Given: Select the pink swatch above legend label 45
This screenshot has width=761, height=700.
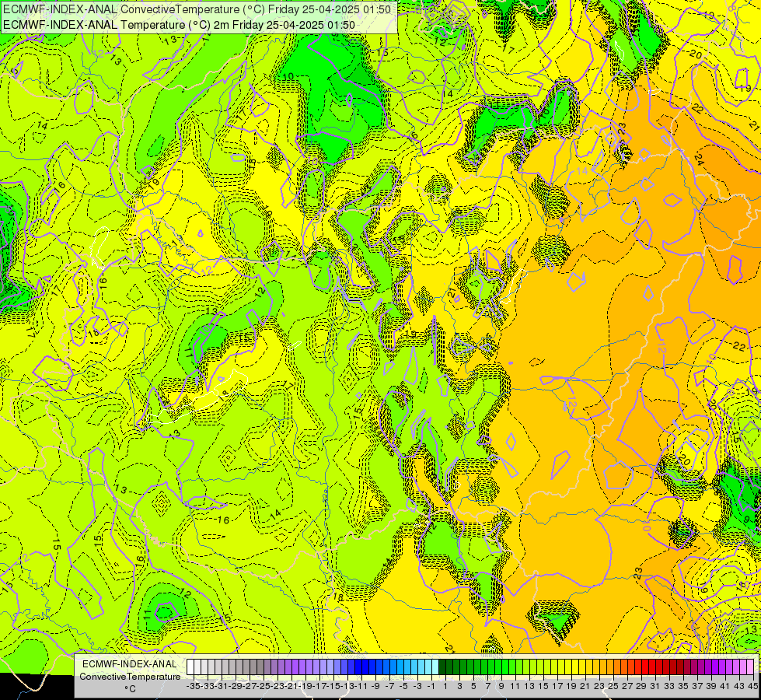Looking at the screenshot, I should (749, 667).
